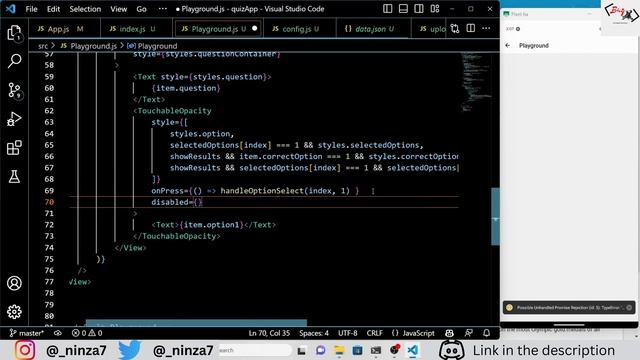Viewport: 640px width, 360px height.
Task: Click handleOptionSelect on line 69
Action: (x=262, y=191)
